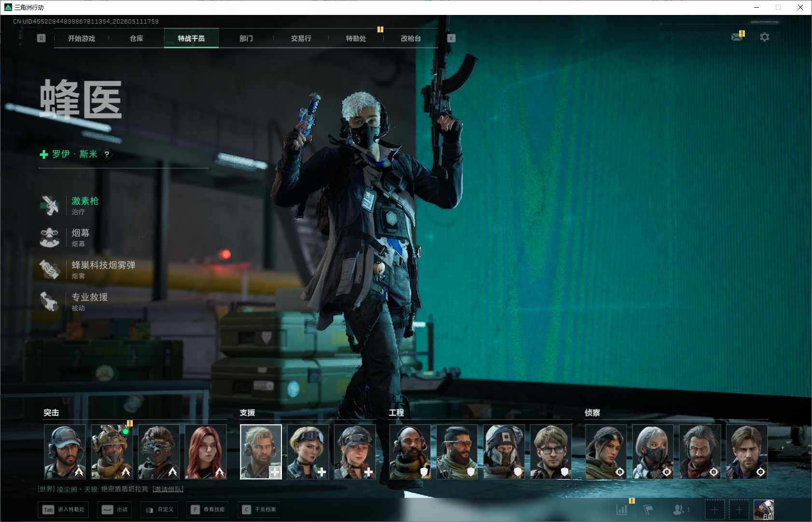
Task: Pick the 突击 operator with night-vision goggles
Action: point(159,452)
